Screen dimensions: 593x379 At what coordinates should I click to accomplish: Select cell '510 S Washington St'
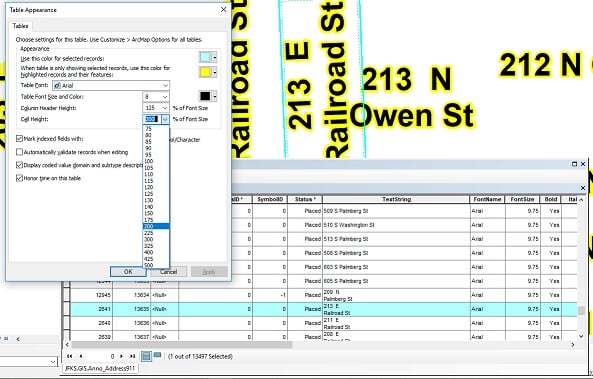pos(396,225)
